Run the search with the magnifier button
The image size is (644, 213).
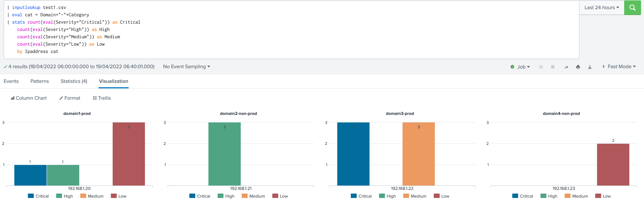pos(632,8)
